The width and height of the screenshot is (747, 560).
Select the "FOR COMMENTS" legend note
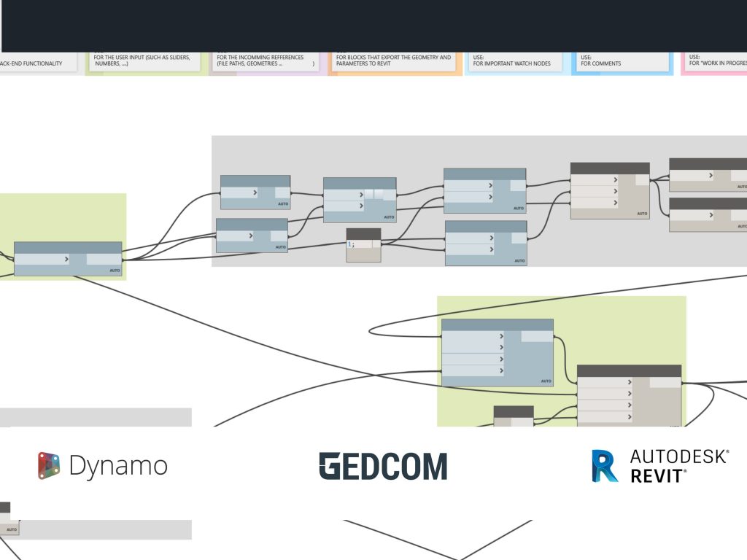pyautogui.click(x=622, y=61)
